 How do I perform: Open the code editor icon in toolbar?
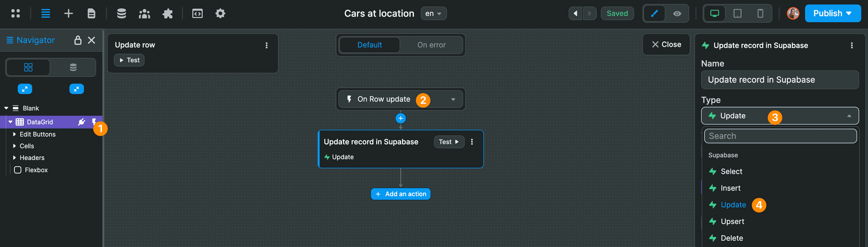coord(197,13)
